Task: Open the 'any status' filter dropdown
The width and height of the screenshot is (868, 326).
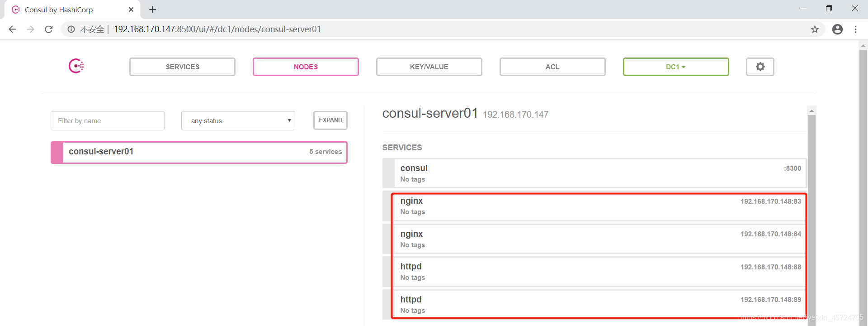Action: (x=238, y=121)
